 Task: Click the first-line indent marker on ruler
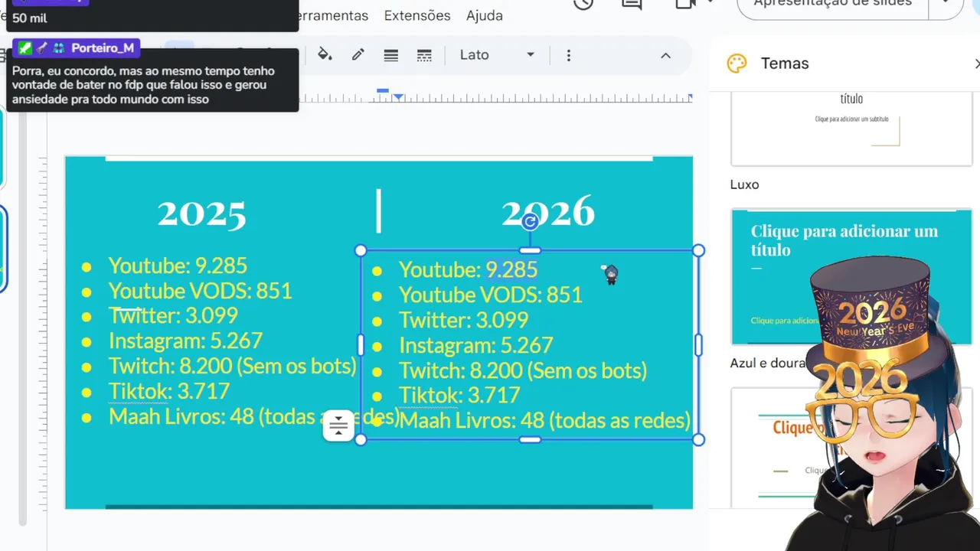382,91
